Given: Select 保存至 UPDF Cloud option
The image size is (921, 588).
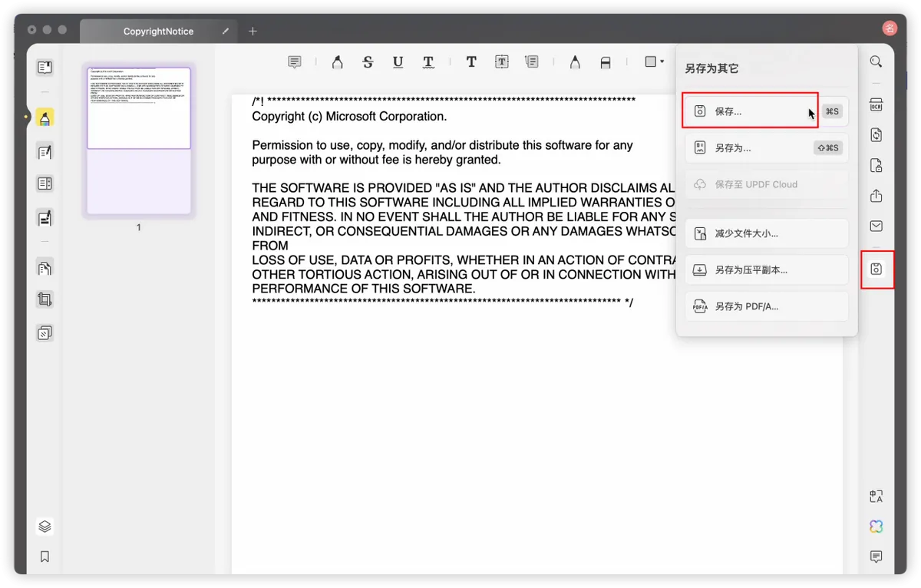Looking at the screenshot, I should pyautogui.click(x=766, y=184).
